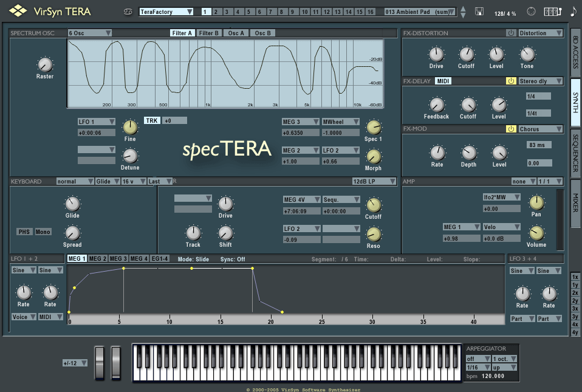Toggle FX-Delay power button
This screenshot has height=392, width=582.
coord(511,81)
